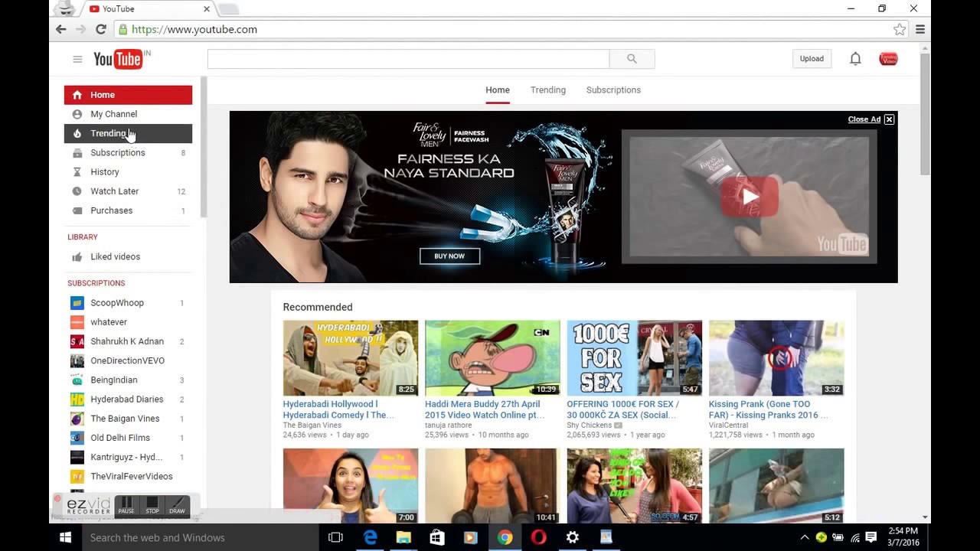Open the Haddi Mera Buddy video title
Viewport: 980px width, 551px height.
coord(485,409)
